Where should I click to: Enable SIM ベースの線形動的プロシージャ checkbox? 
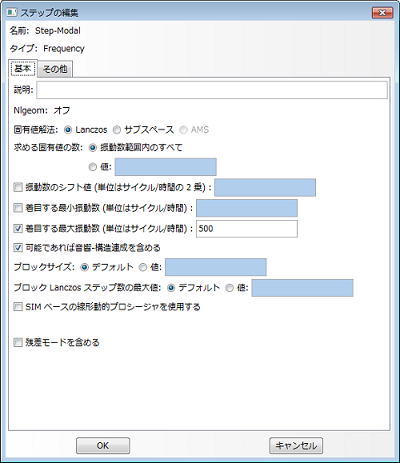pyautogui.click(x=18, y=307)
